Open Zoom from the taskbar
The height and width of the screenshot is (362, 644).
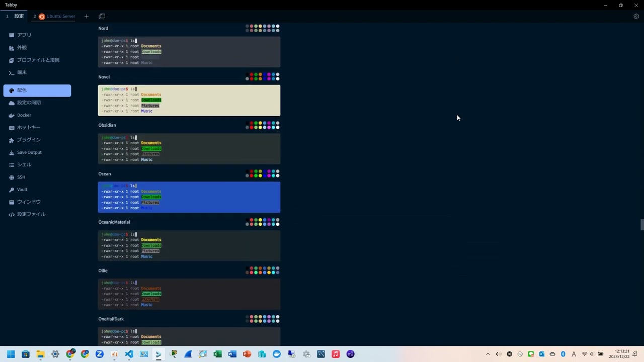tap(100, 354)
